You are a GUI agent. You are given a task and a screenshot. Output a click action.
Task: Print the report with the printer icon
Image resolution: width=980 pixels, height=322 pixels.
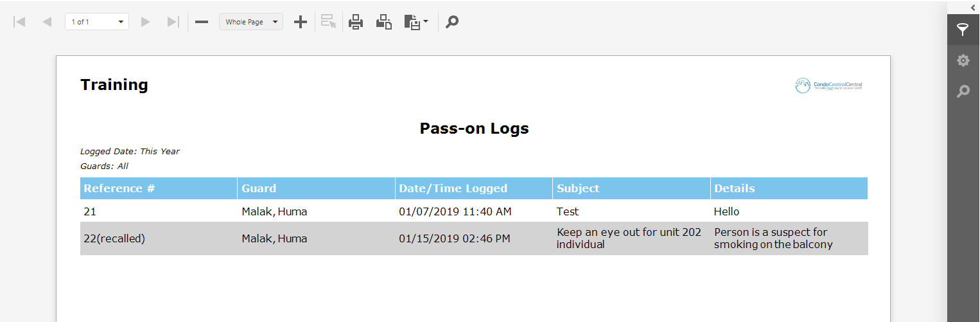[x=356, y=22]
